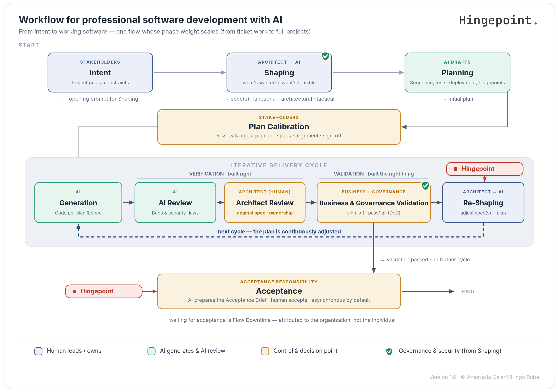Image resolution: width=558 pixels, height=392 pixels.
Task: Select the Plan Calibration box
Action: click(x=279, y=127)
